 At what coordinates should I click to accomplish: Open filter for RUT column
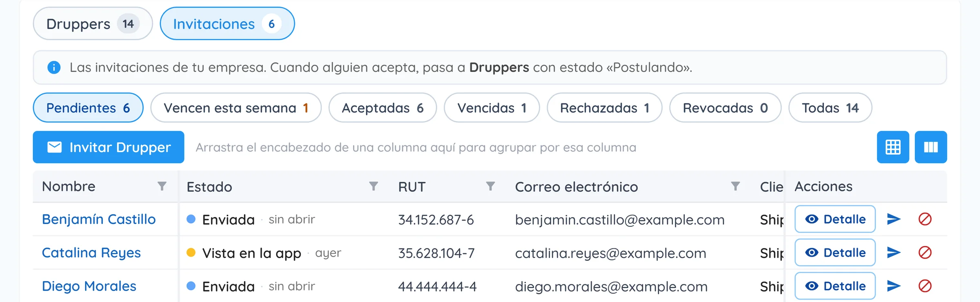tap(491, 186)
